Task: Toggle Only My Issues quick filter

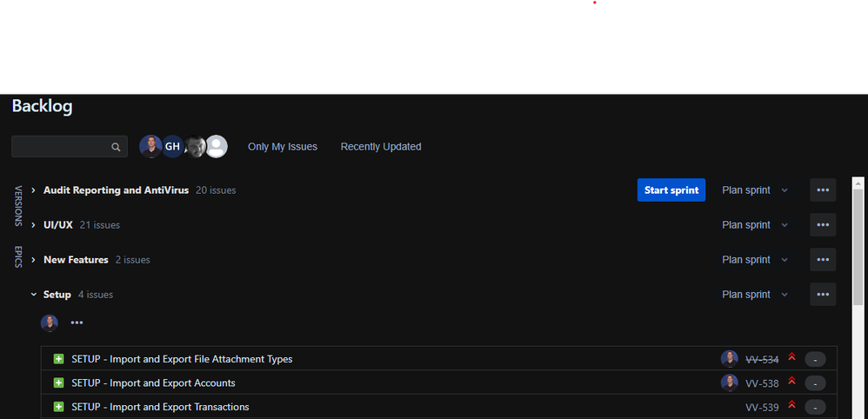Action: click(283, 147)
